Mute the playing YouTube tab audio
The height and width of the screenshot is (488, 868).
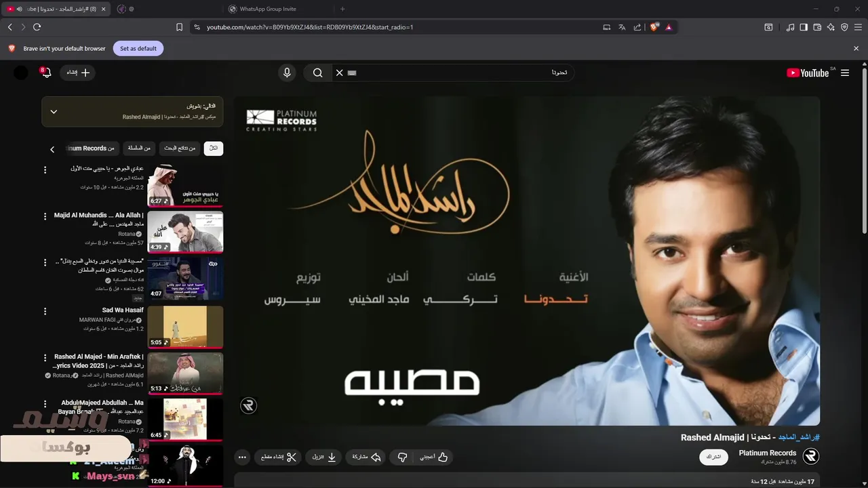[x=18, y=9]
